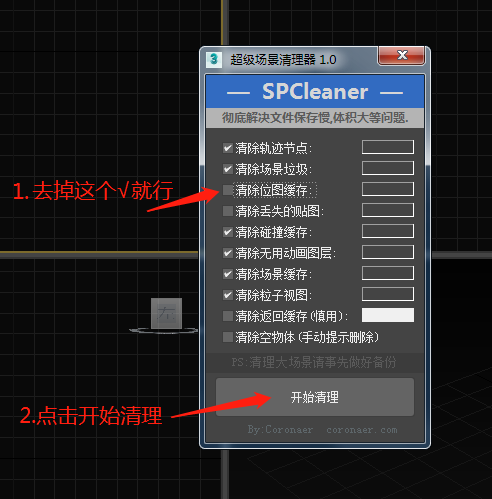
Task: Toggle 清除碰撞缓存 checkbox
Action: (228, 232)
